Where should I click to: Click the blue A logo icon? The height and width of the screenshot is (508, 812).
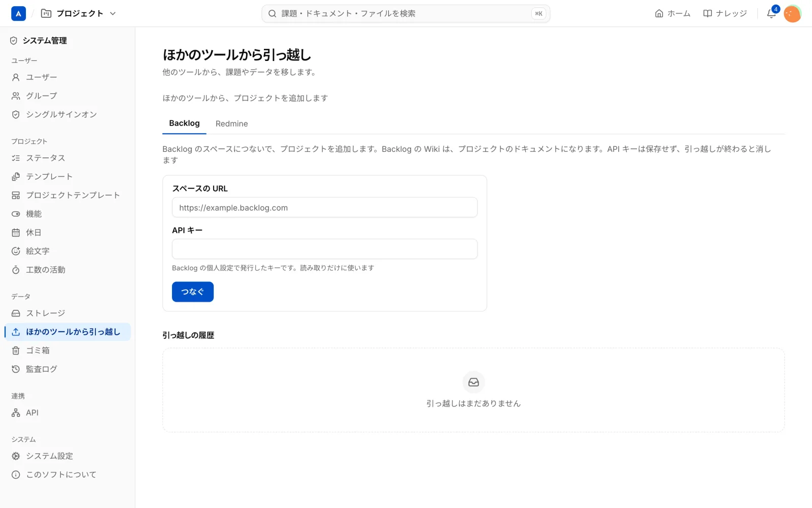pos(18,14)
